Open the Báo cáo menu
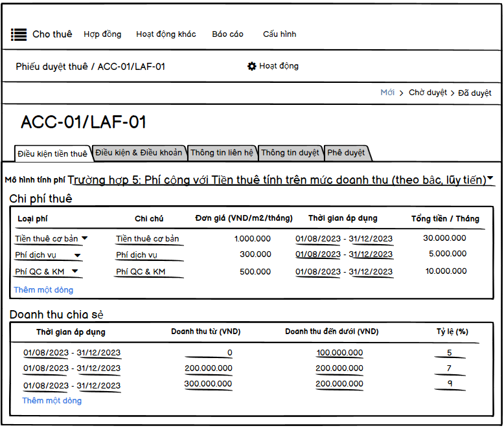Viewport: 504px width, 428px height. click(x=227, y=34)
